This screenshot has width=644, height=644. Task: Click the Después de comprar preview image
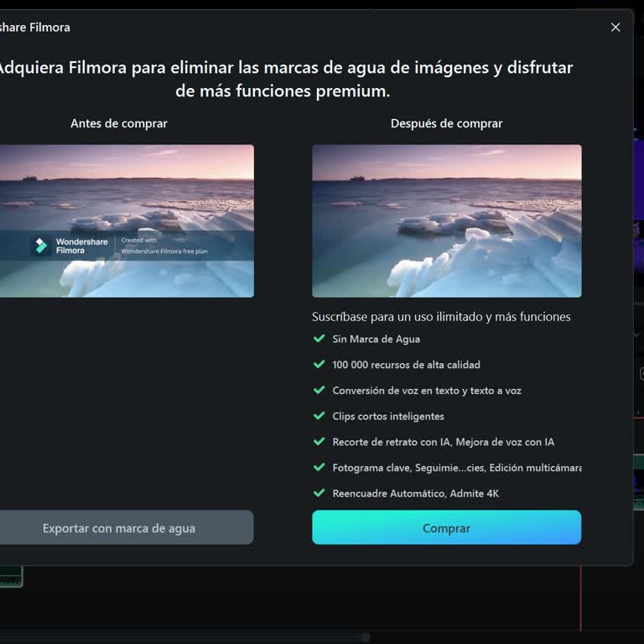coord(446,221)
